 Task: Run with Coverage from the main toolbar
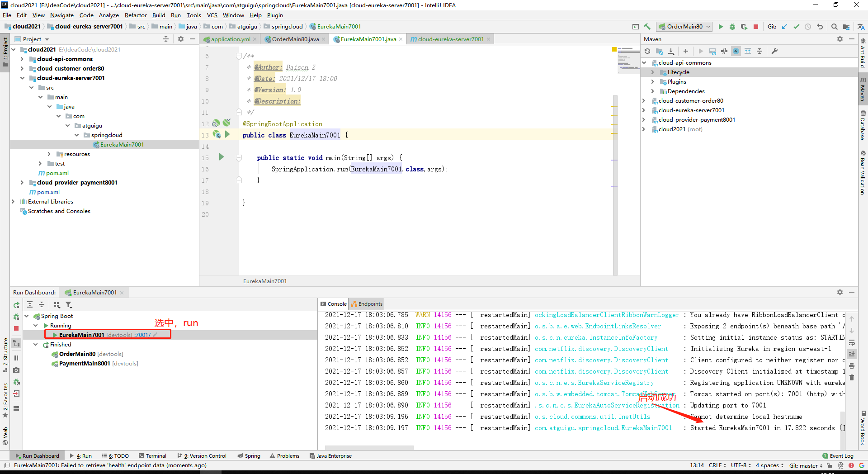tap(744, 27)
